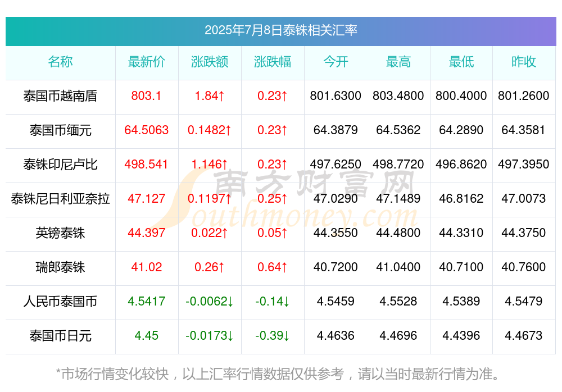The image size is (562, 392).
Task: Click the open value 40.7200
Action: (x=336, y=267)
